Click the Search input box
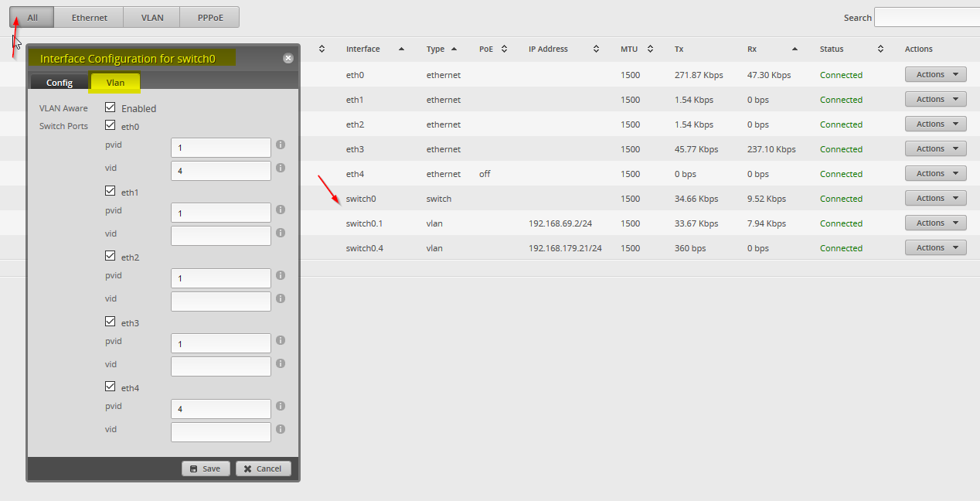980x501 pixels. click(x=926, y=17)
